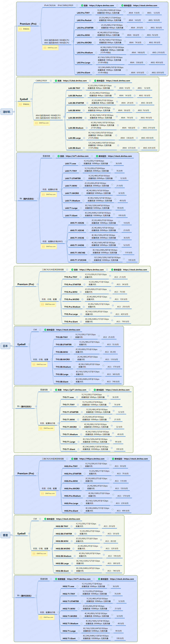Select the HKG.T1.Medium node
Screen dimensions: 170x644
point(71,624)
